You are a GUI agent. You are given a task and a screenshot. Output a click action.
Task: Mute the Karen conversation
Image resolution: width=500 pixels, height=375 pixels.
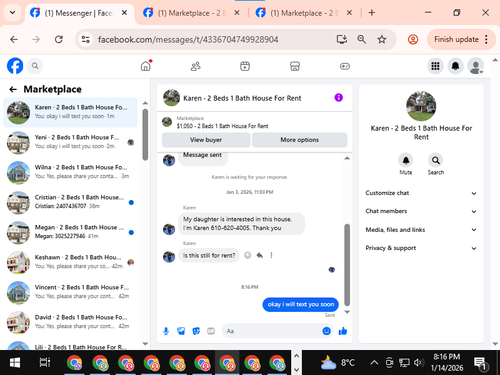[x=406, y=160]
